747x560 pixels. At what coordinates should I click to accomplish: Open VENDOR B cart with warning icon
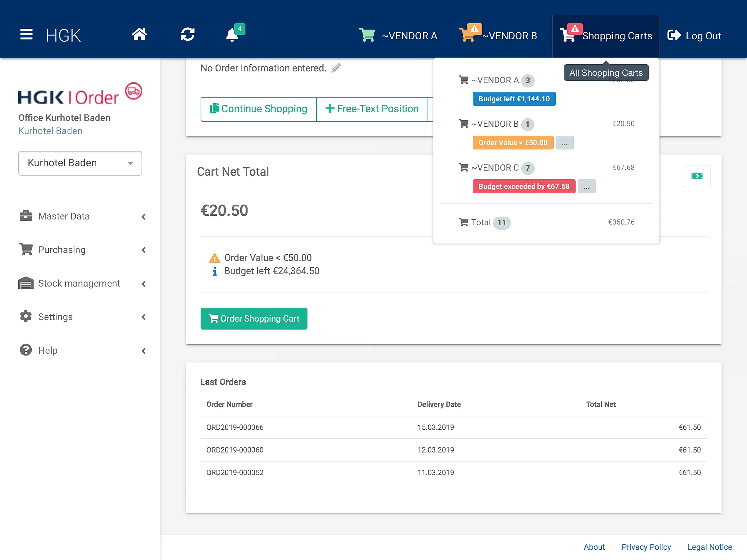point(498,35)
